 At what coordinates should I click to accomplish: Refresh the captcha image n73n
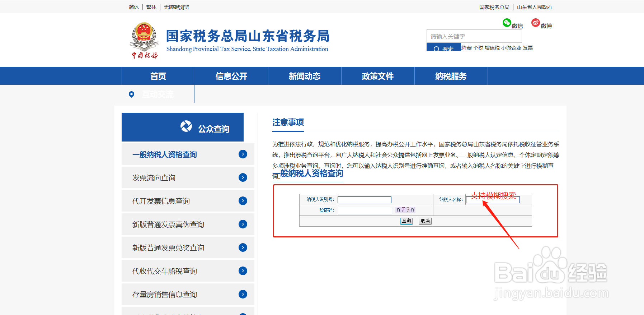click(x=405, y=210)
